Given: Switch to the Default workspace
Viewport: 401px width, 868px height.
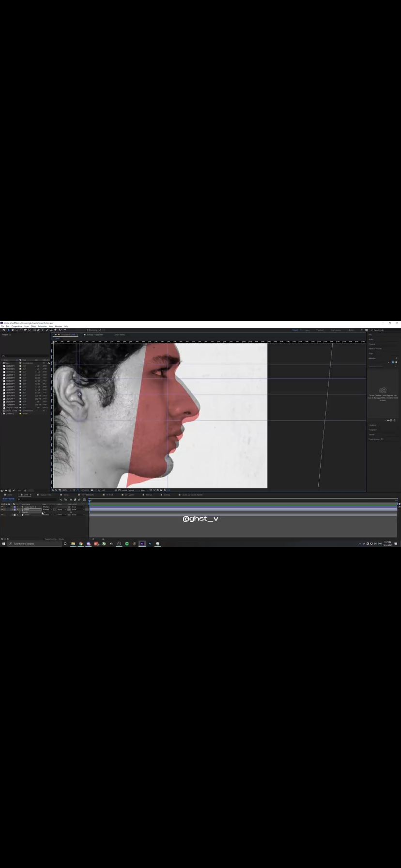Looking at the screenshot, I should coord(295,330).
